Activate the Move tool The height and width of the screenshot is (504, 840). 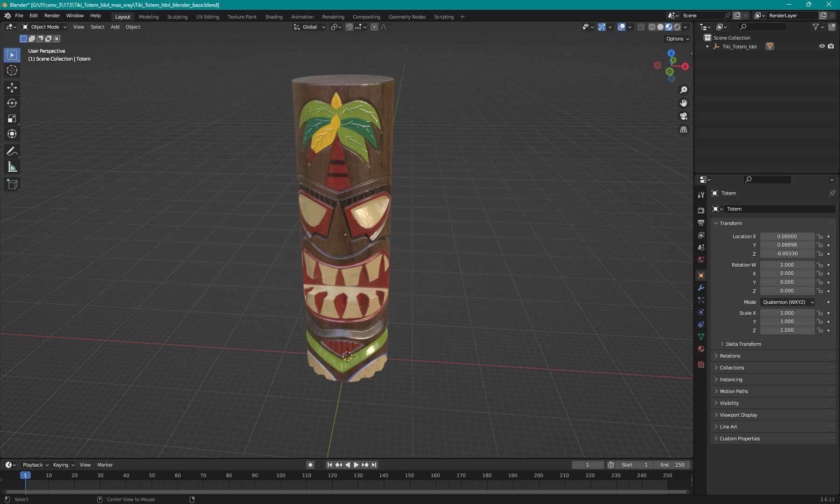click(x=12, y=88)
